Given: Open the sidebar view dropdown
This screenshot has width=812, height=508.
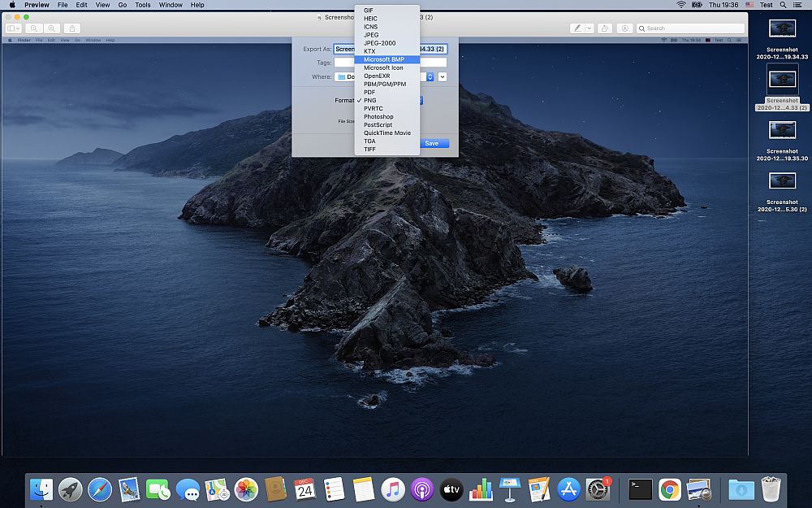Looking at the screenshot, I should coord(14,28).
